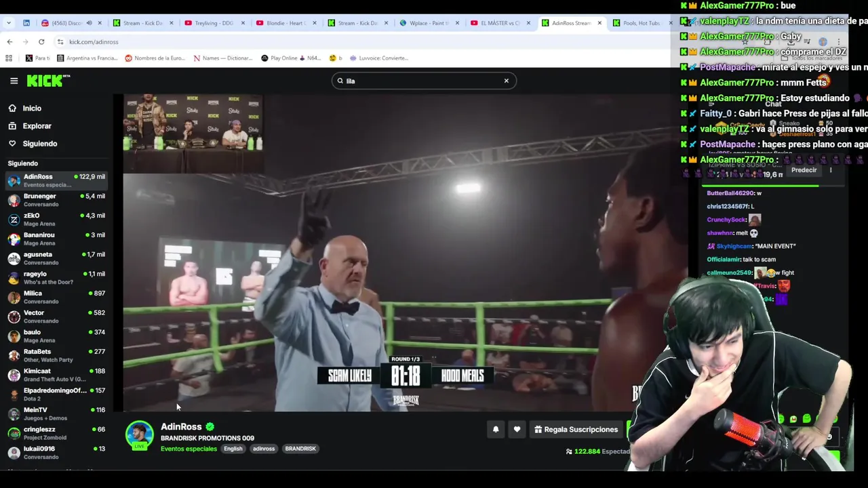Image resolution: width=868 pixels, height=488 pixels.
Task: Close the AdinRoss Stream tab
Action: pos(599,23)
